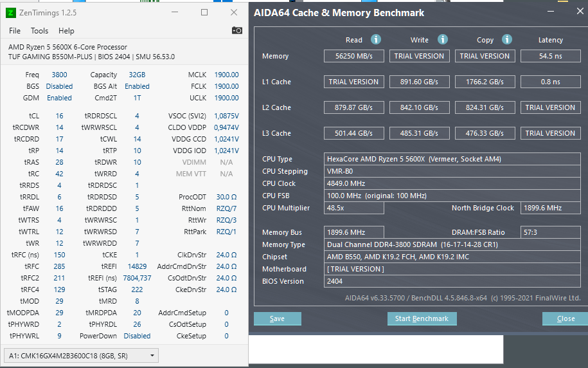This screenshot has width=588, height=368.
Task: Click the Memory Read 56250 MB/s field
Action: tap(354, 56)
